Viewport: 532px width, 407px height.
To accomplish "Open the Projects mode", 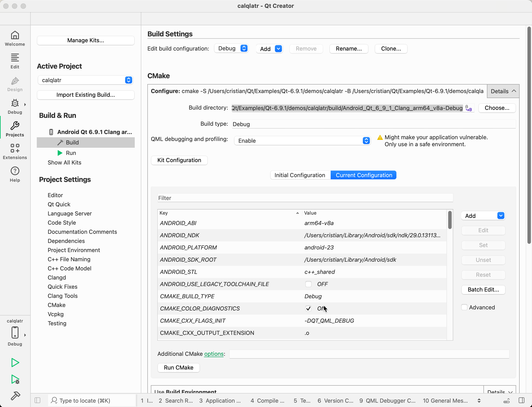I will click(x=15, y=129).
